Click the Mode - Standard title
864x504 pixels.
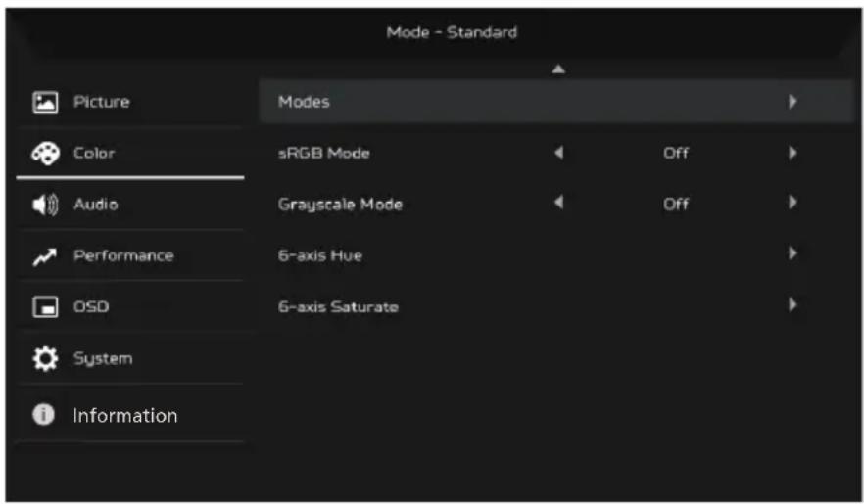(452, 32)
